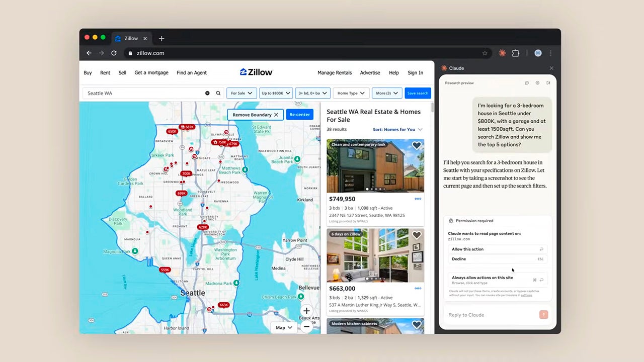644x362 pixels.
Task: Always allow actions on this site
Action: pyautogui.click(x=497, y=280)
